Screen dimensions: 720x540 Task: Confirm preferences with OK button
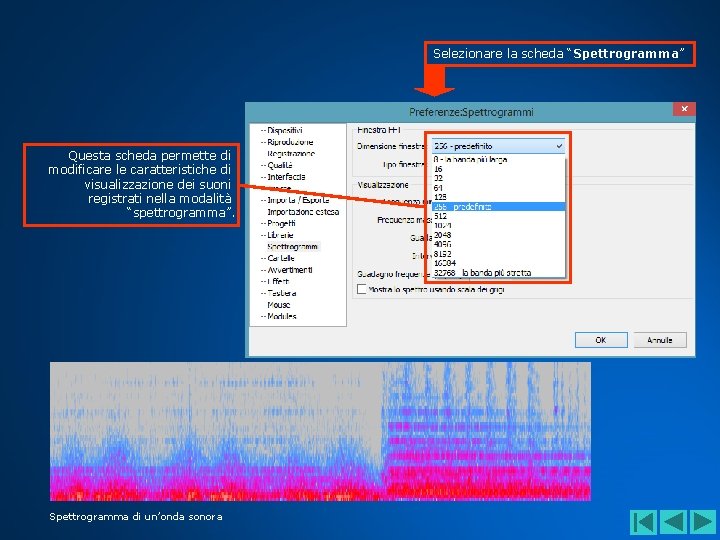click(x=601, y=340)
